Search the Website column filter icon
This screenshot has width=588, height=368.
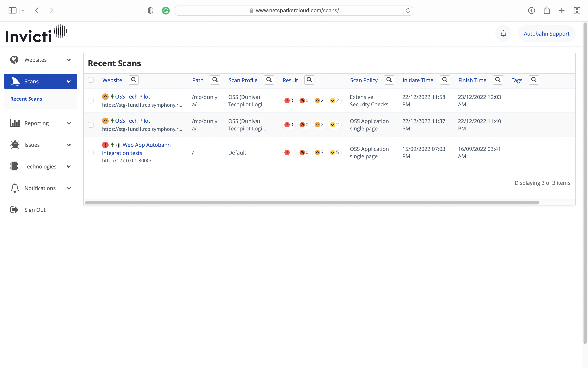point(134,80)
